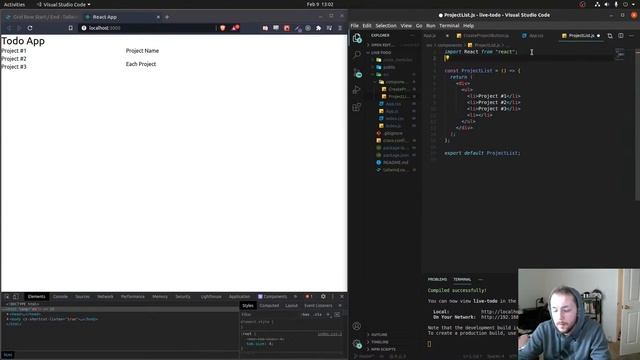Switch to the Network tab in DevTools

(x=105, y=297)
